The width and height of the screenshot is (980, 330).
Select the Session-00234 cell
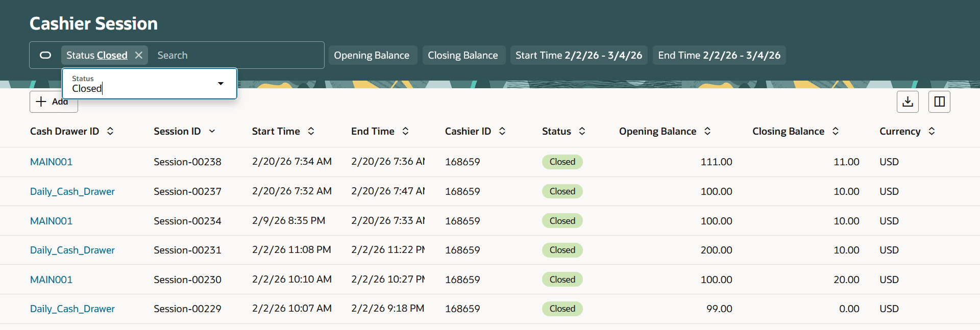point(187,221)
